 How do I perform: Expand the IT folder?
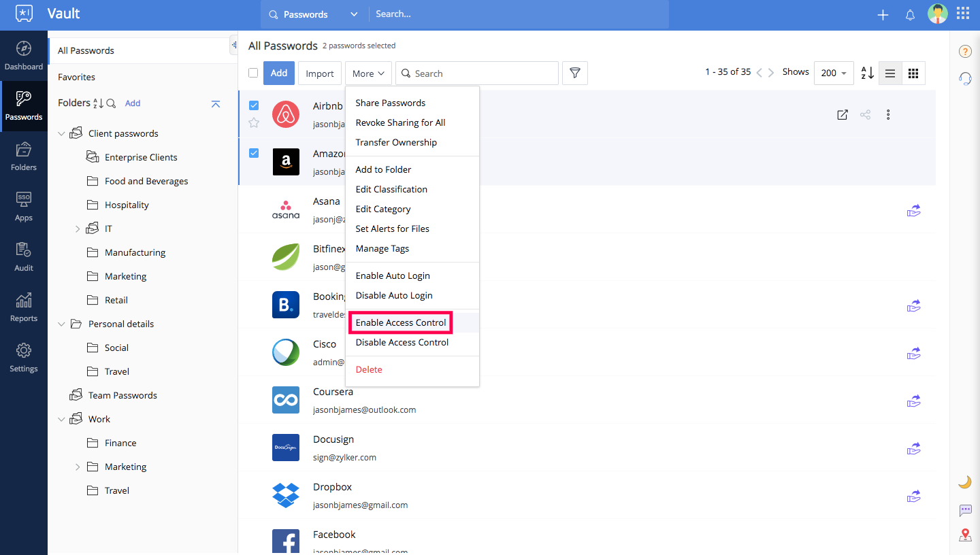point(78,229)
